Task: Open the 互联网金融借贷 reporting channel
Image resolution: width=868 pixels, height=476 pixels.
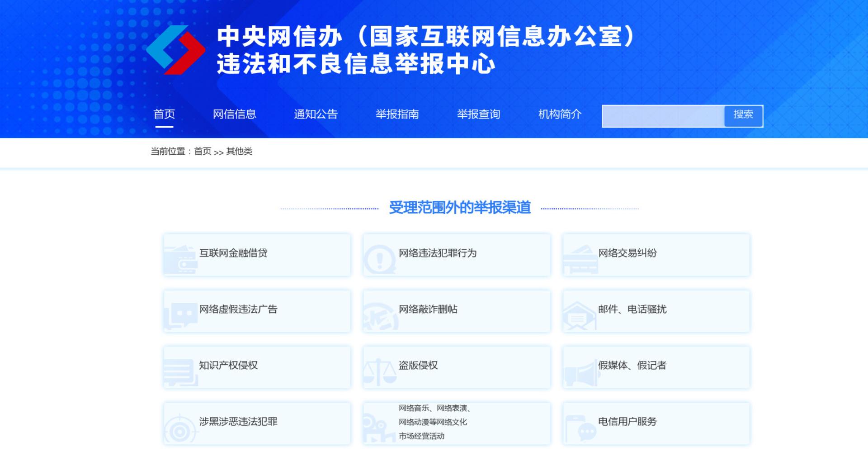Action: [x=257, y=255]
